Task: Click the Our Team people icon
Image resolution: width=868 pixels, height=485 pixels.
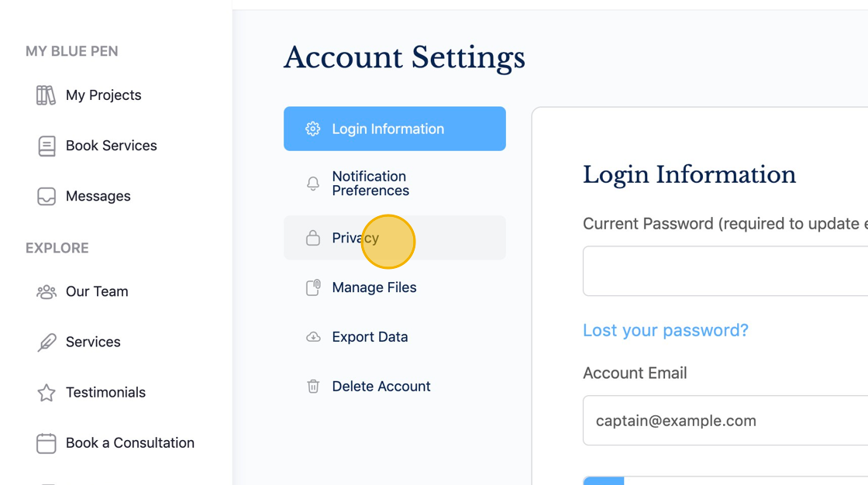Action: pos(46,292)
